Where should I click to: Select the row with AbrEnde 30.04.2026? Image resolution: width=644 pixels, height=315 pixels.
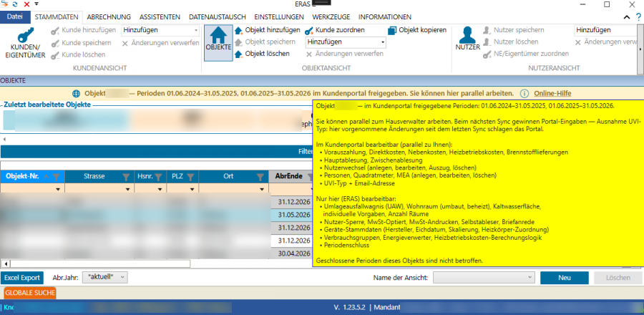click(156, 253)
